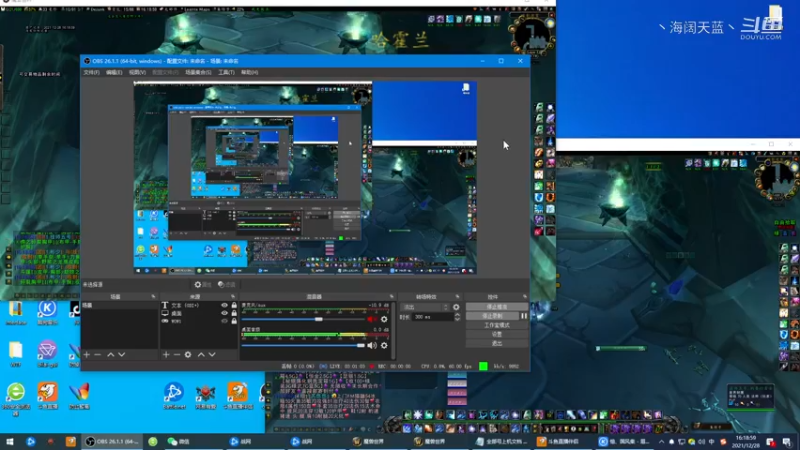Click the taskbar clock showing 16:18:59

tap(746, 442)
